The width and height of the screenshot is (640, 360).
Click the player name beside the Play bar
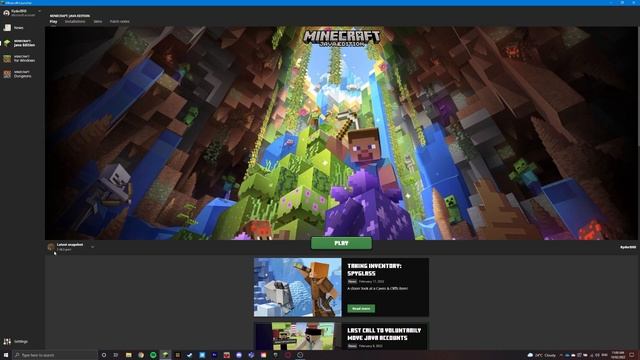628,247
